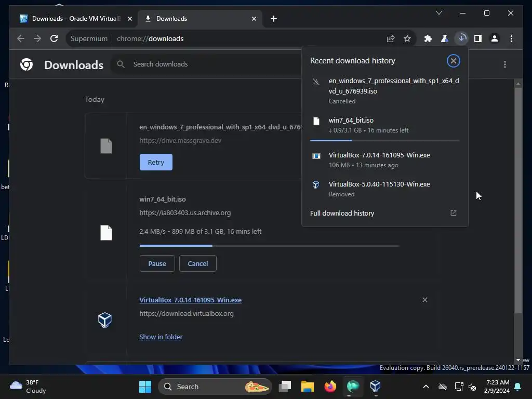Click the downloads page vertical scrollbar
Viewport: 532px width, 399px height.
coord(518,200)
